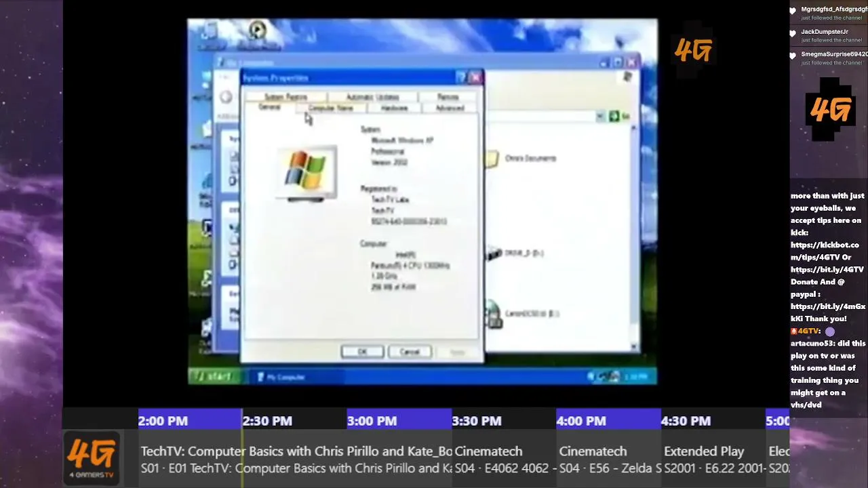Open the TechTV: Computer Basics program listing
Image resolution: width=868 pixels, height=488 pixels.
[x=295, y=460]
